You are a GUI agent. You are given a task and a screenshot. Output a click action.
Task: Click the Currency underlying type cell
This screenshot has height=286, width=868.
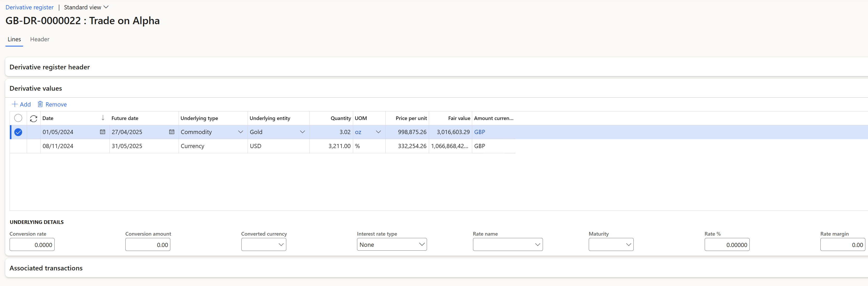point(213,146)
